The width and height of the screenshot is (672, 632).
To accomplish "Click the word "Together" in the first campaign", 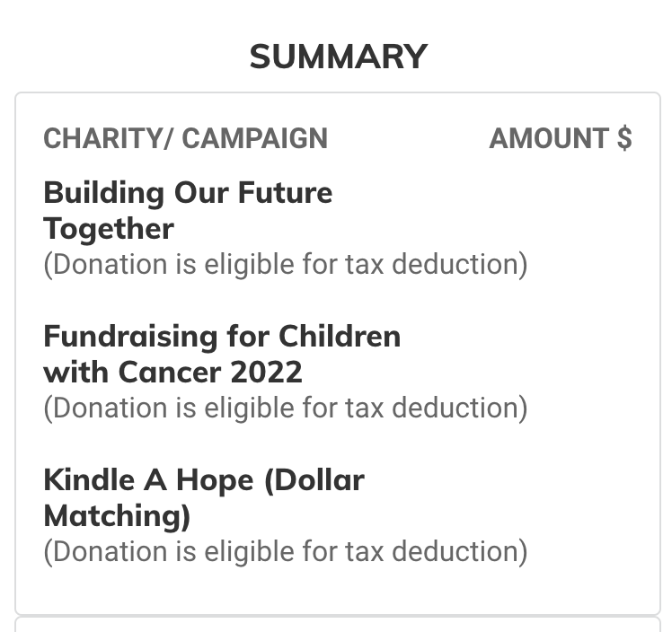I will click(108, 229).
